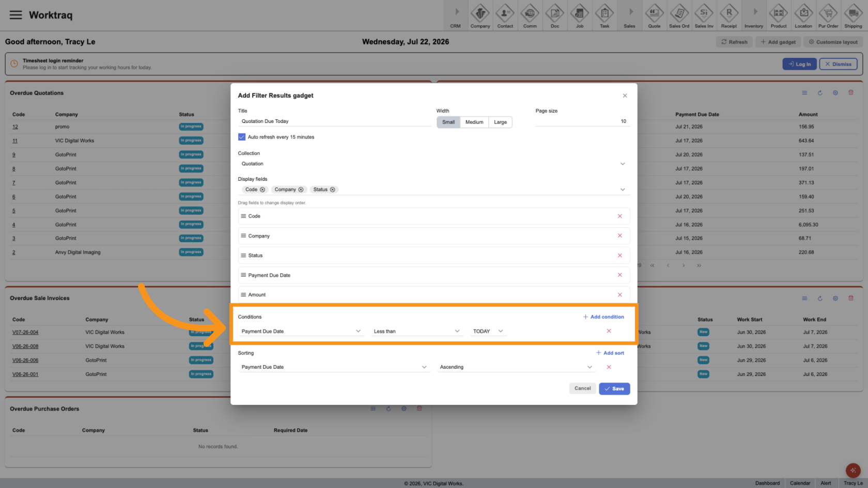Expand the Sales group arrow
Screen dimensions: 868x488
pos(630,12)
